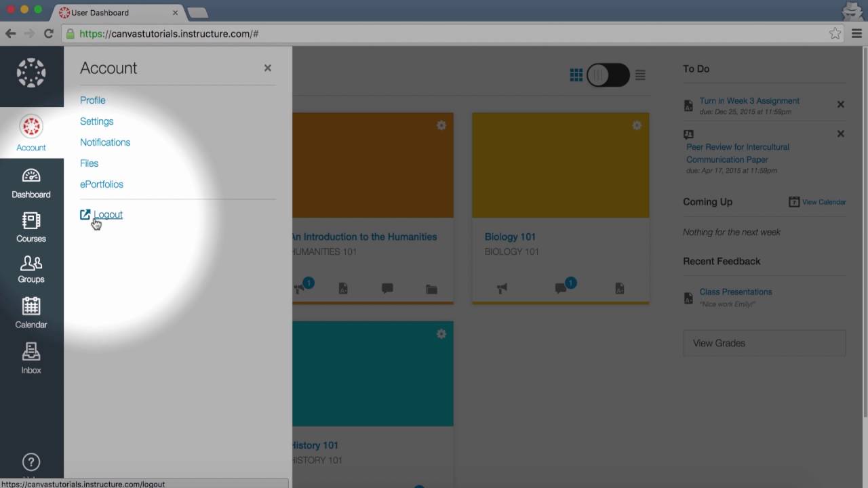The image size is (868, 488).
Task: Click the View Grades button
Action: coord(764,343)
